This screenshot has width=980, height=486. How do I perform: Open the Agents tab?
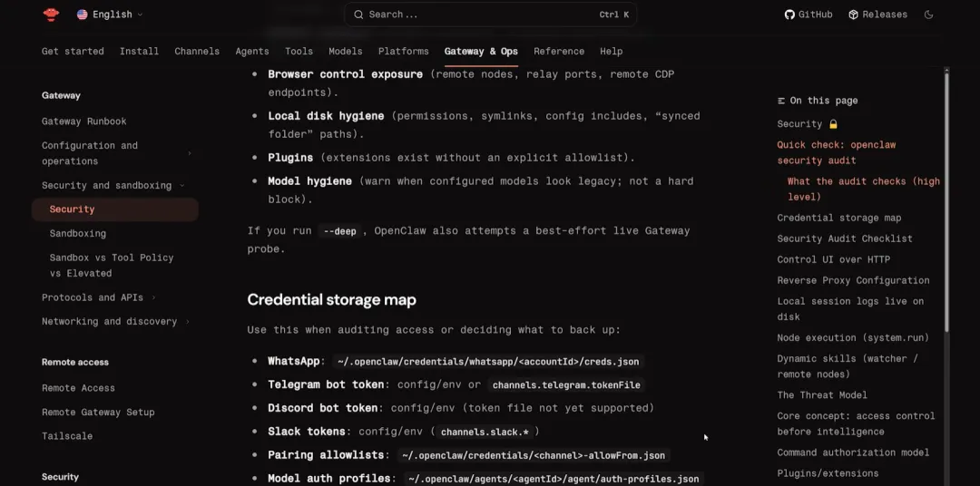[x=252, y=51]
